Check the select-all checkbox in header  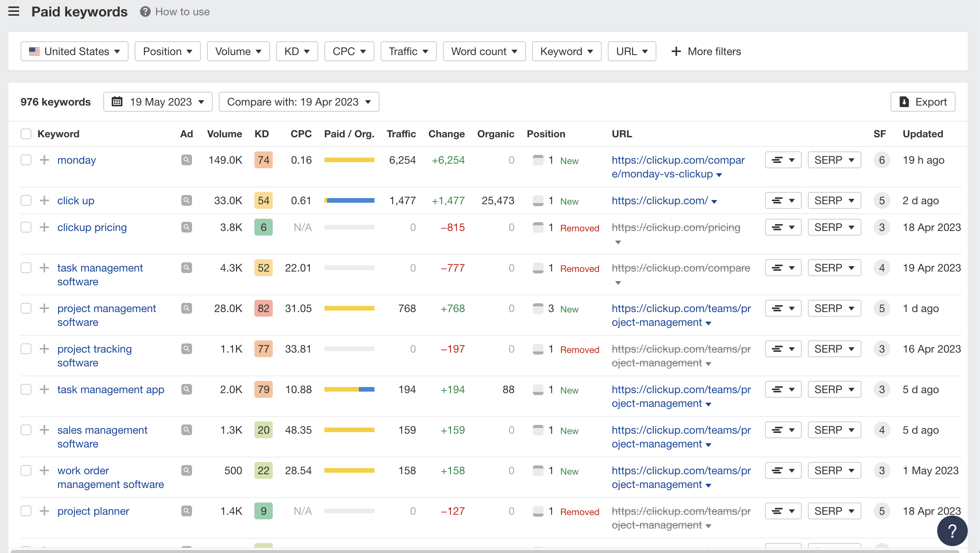coord(26,134)
